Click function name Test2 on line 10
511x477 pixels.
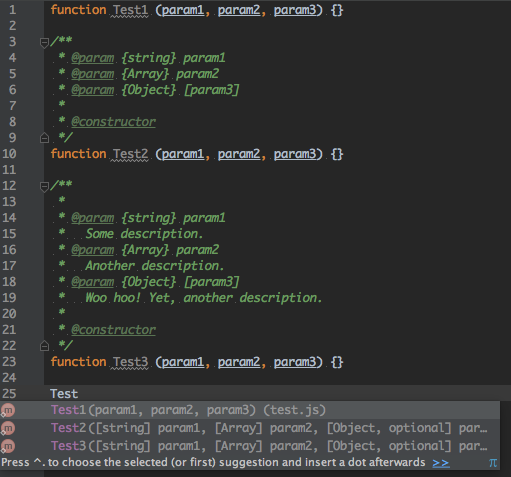click(x=130, y=154)
